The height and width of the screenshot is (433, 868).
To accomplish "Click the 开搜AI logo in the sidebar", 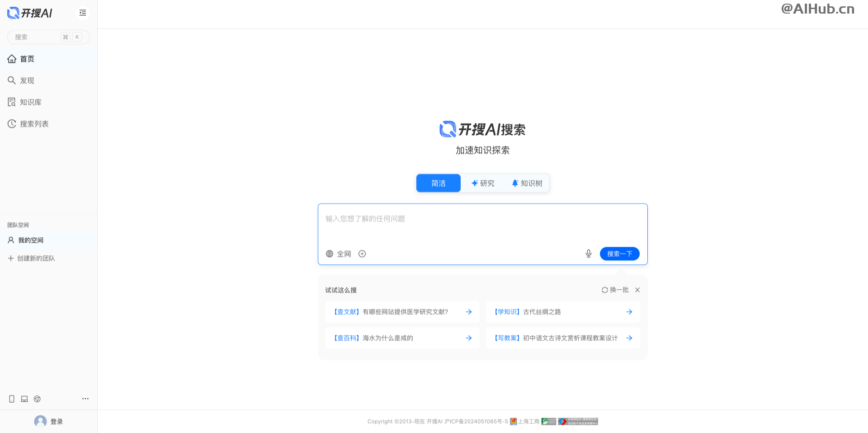I will 30,13.
